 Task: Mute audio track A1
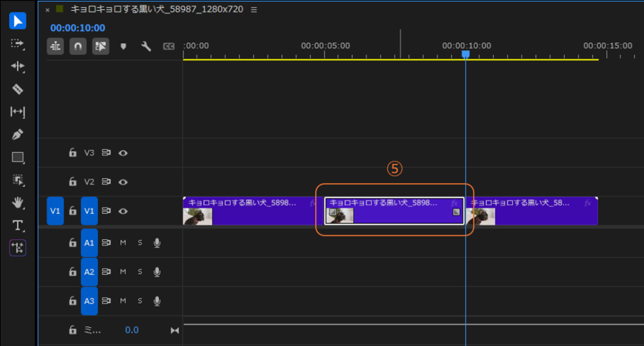click(x=123, y=243)
